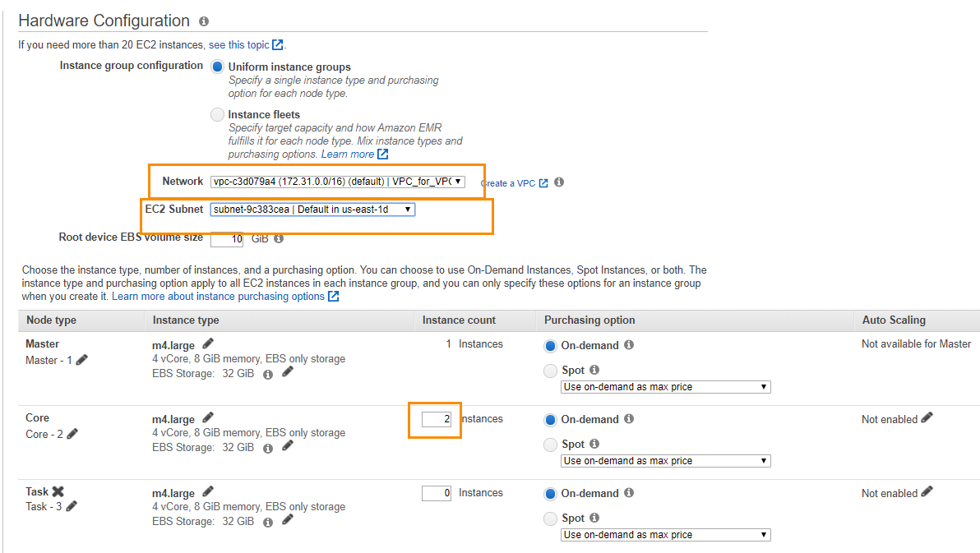980x553 pixels.
Task: Choose On-demand for Task node
Action: click(551, 494)
